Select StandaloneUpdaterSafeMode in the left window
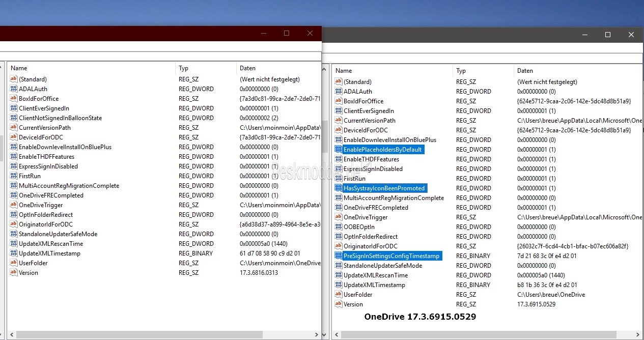Screen dimensions: 644x340 point(58,234)
